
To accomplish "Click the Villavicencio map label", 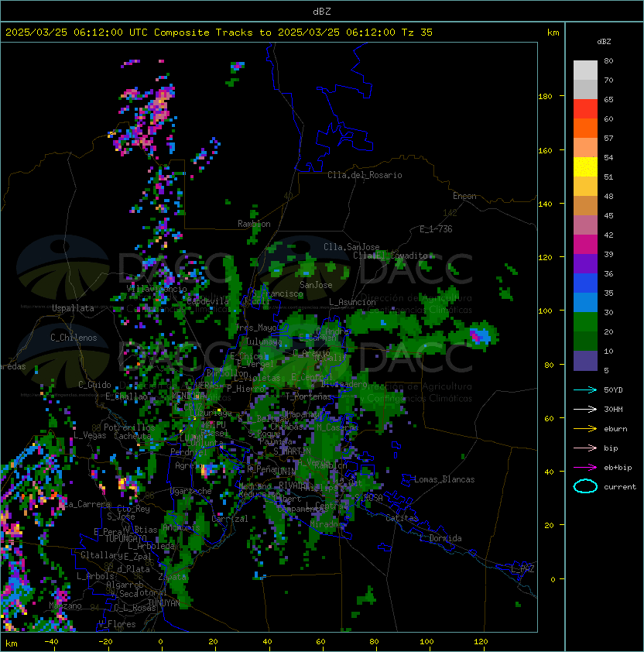I will tap(156, 289).
